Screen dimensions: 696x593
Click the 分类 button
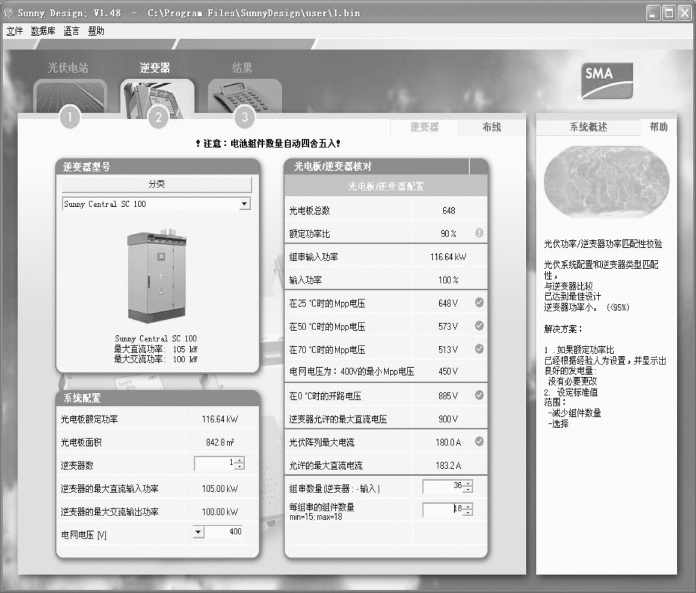pyautogui.click(x=157, y=184)
